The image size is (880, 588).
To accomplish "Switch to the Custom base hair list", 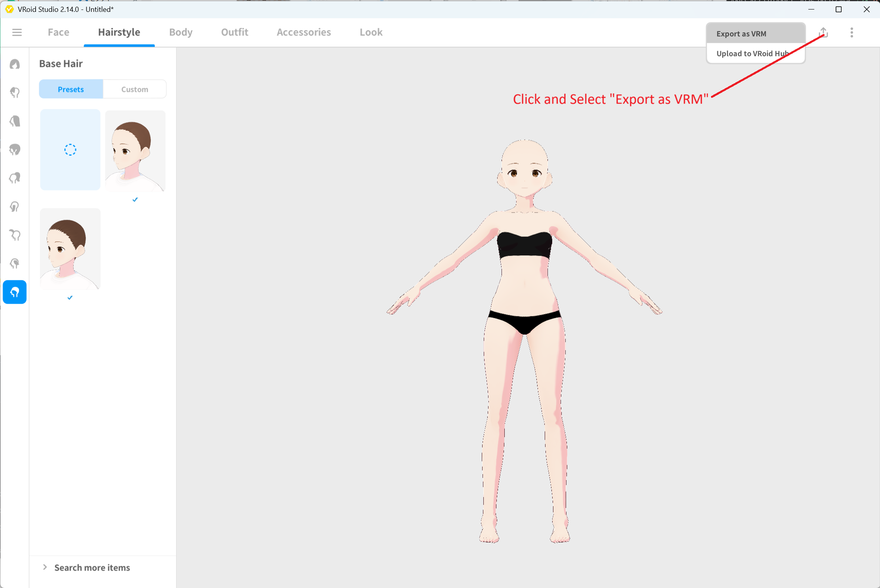I will coord(135,89).
